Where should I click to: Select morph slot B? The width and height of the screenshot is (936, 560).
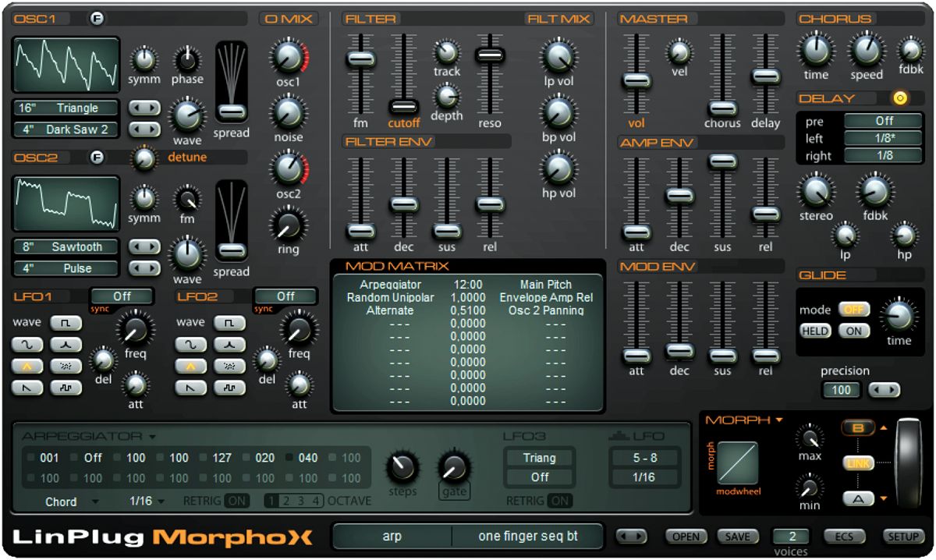coord(857,427)
